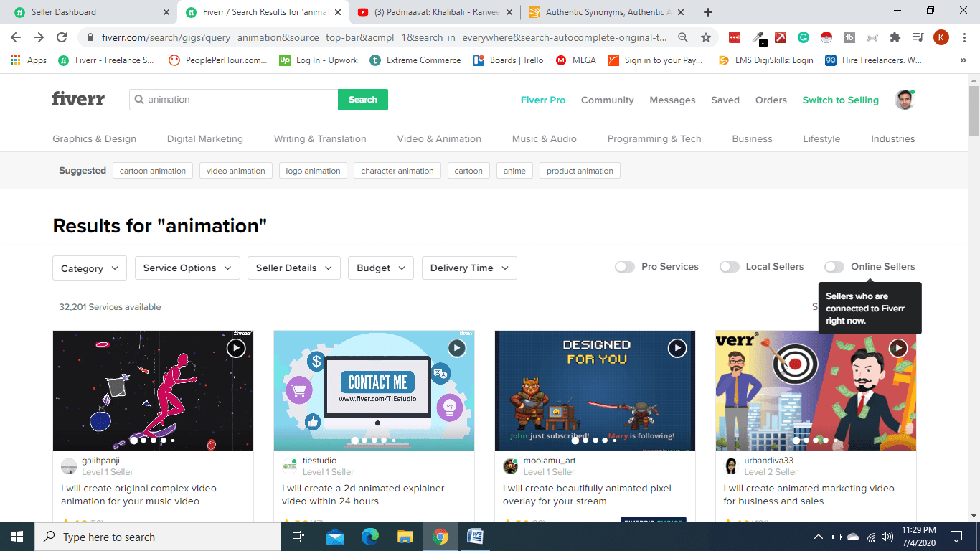This screenshot has height=551, width=980.
Task: Click moolamu_art seller avatar
Action: point(511,466)
